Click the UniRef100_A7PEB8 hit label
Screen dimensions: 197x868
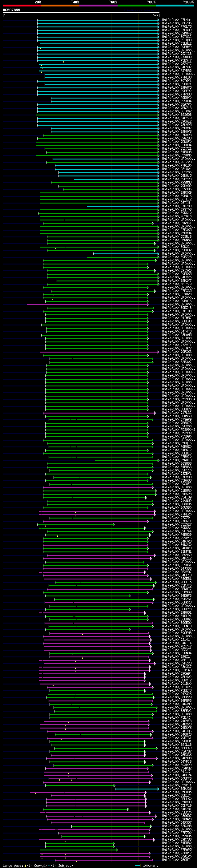point(177,78)
